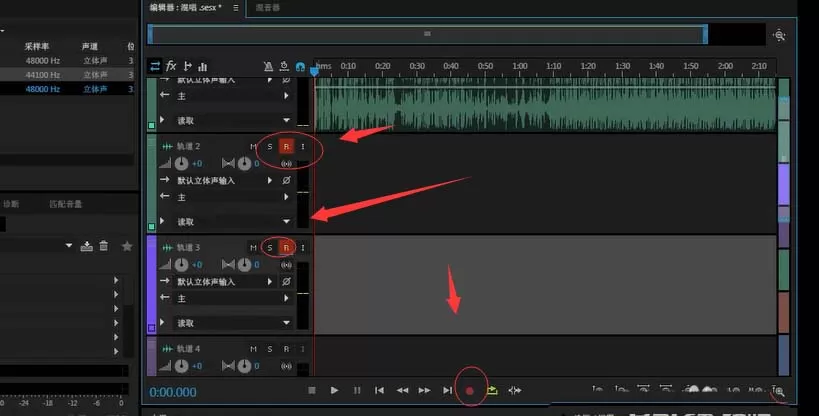Click track 2 volume knob
This screenshot has width=819, height=416.
(x=181, y=164)
